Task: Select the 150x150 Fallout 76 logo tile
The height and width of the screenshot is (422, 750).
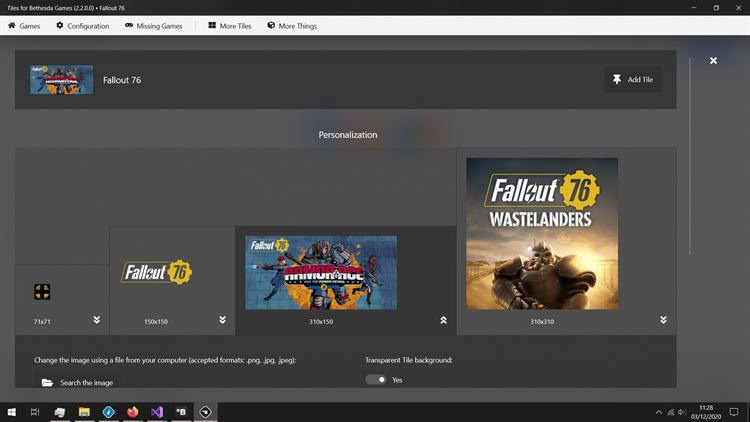Action: pos(156,272)
